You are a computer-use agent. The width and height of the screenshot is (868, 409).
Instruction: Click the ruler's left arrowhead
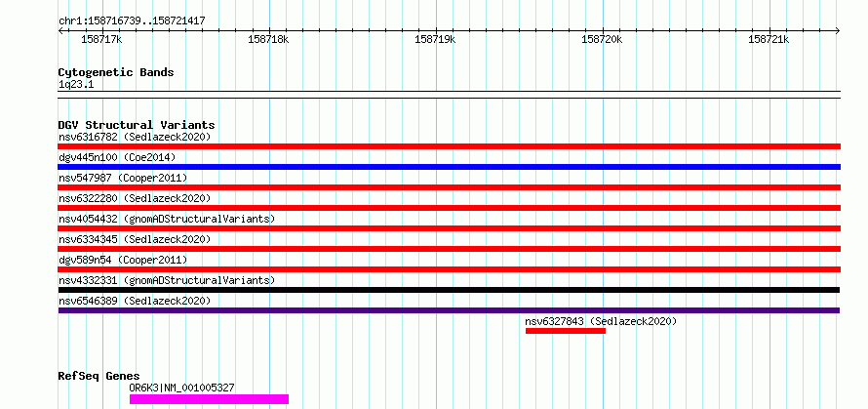[60, 31]
